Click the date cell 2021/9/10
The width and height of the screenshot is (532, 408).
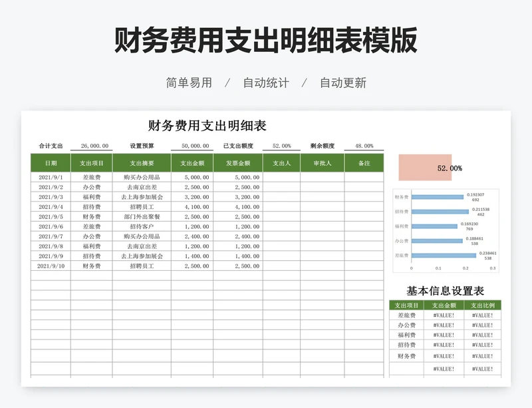coord(51,266)
